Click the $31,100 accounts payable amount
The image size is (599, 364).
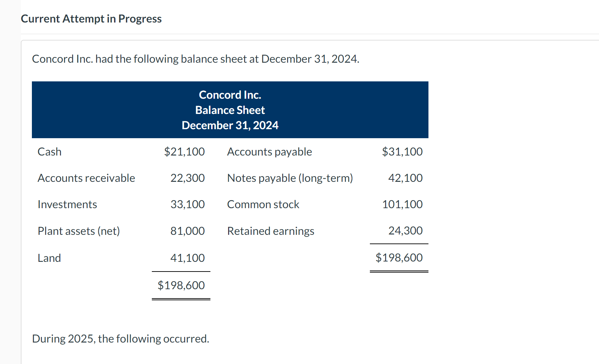tap(402, 152)
